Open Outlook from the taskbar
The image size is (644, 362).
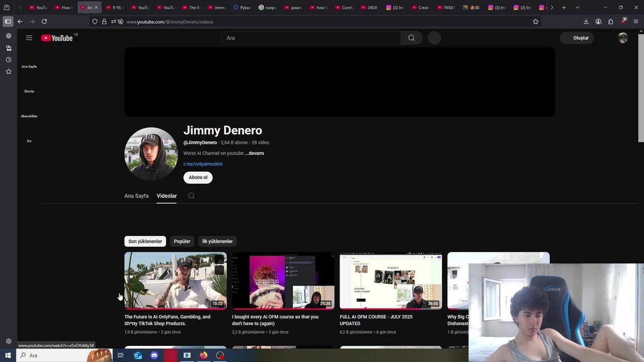point(137,355)
